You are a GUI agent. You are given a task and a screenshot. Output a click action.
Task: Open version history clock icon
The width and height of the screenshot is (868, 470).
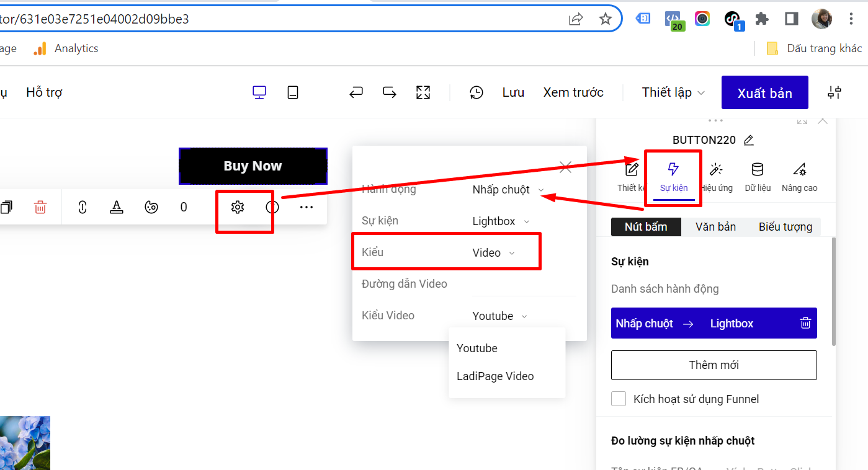[476, 92]
